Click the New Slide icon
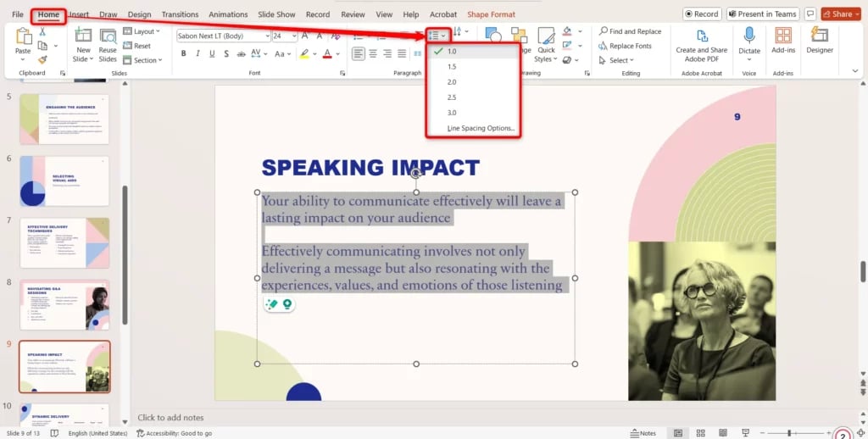 [x=83, y=36]
